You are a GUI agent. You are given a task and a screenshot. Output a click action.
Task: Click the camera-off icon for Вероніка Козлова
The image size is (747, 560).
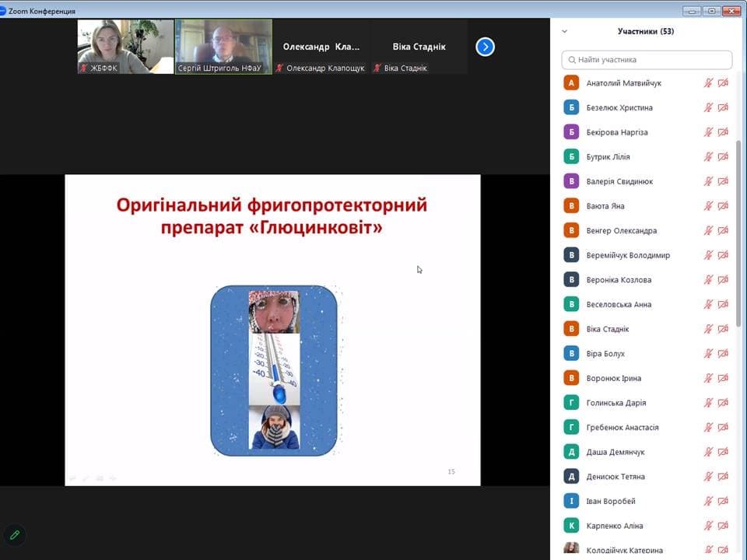(723, 279)
